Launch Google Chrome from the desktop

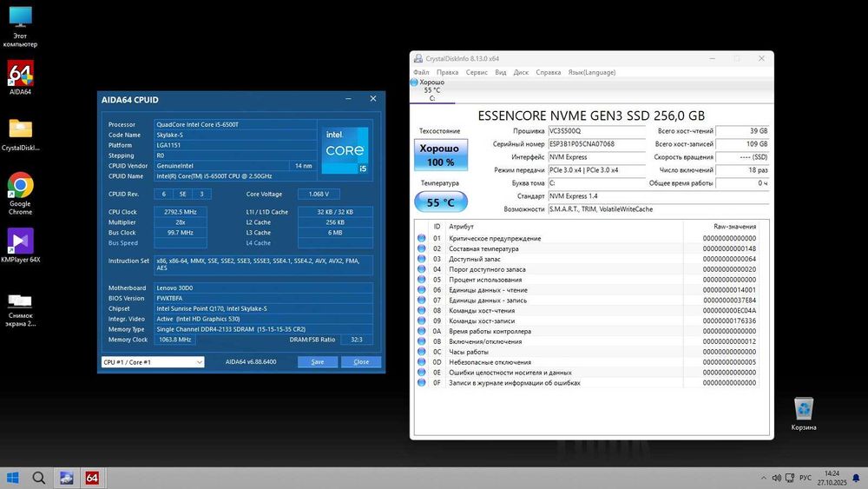[x=21, y=193]
